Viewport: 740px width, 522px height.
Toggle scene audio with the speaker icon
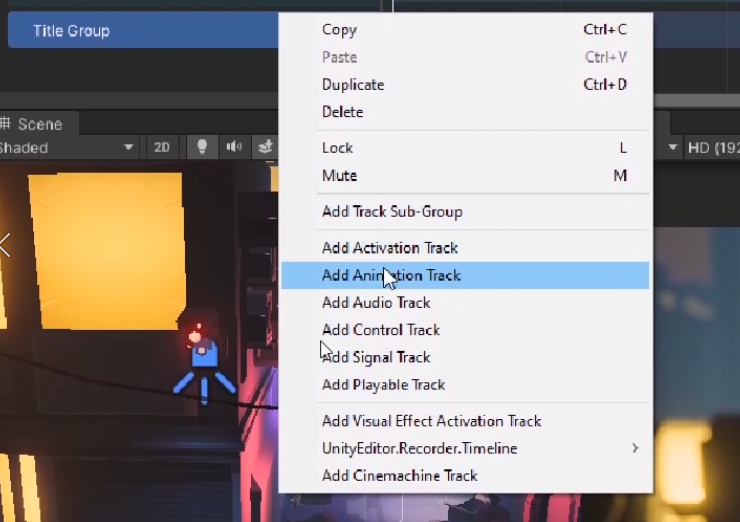(234, 147)
